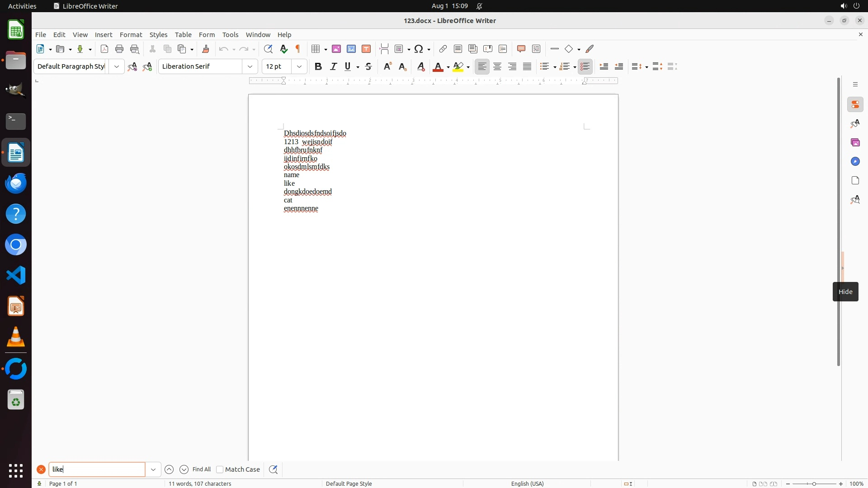
Task: Open the Tools menu
Action: tap(230, 35)
